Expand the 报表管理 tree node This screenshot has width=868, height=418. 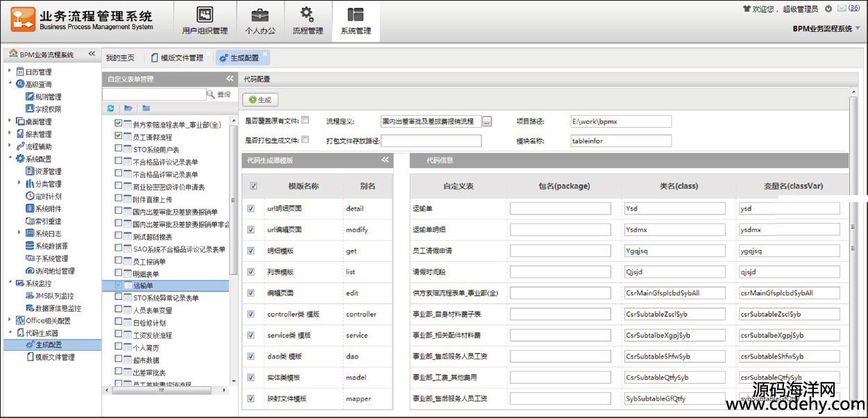click(x=9, y=133)
